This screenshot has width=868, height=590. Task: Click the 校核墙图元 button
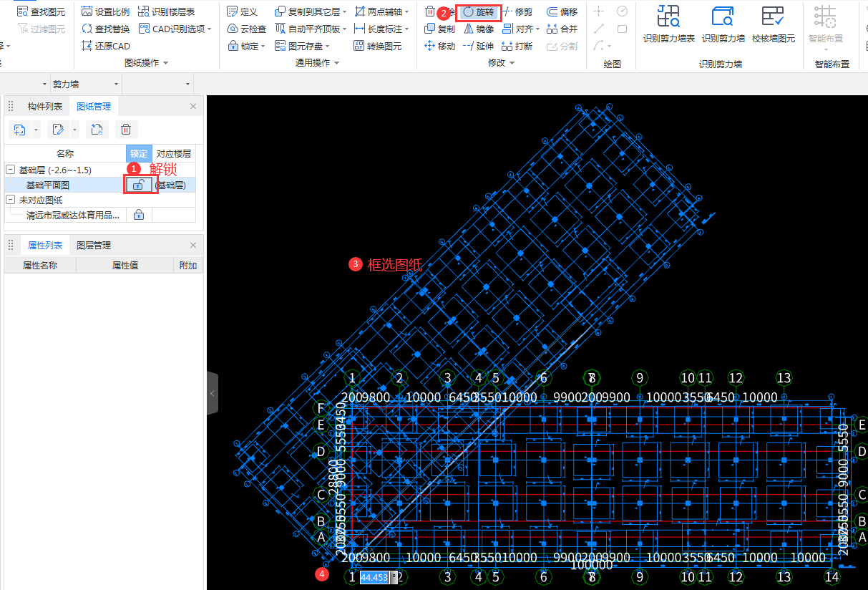tap(773, 24)
